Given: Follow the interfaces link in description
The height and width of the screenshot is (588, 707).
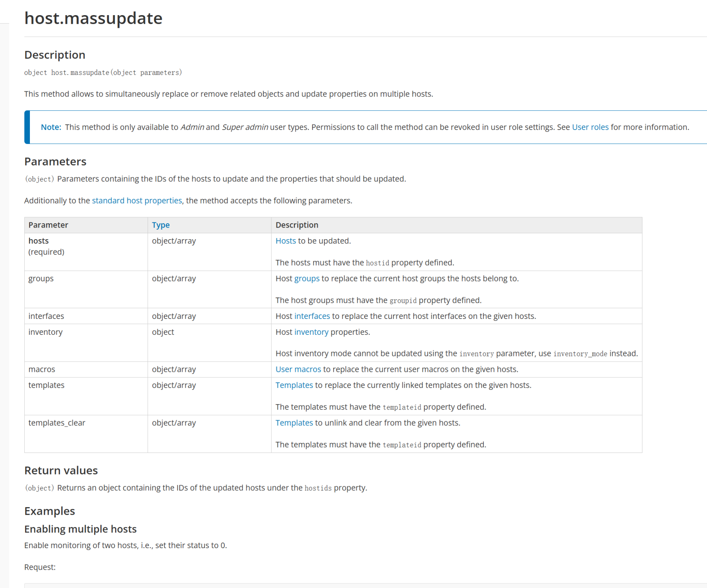Looking at the screenshot, I should pos(312,316).
